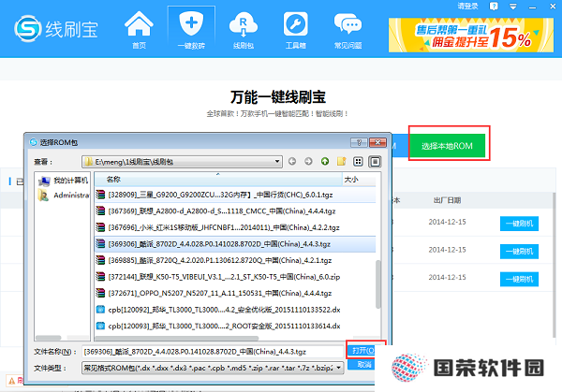Viewport: 562px width, 392px height.
Task: Click the dialog help question-mark button
Action: pos(359,142)
